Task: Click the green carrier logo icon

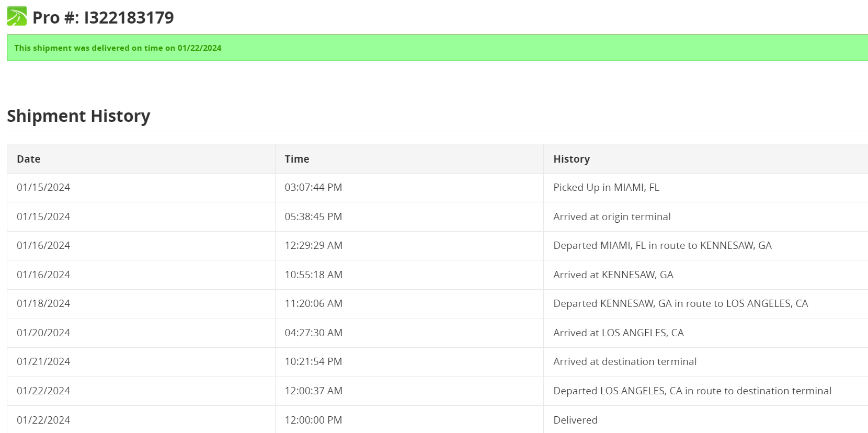Action: [x=17, y=16]
